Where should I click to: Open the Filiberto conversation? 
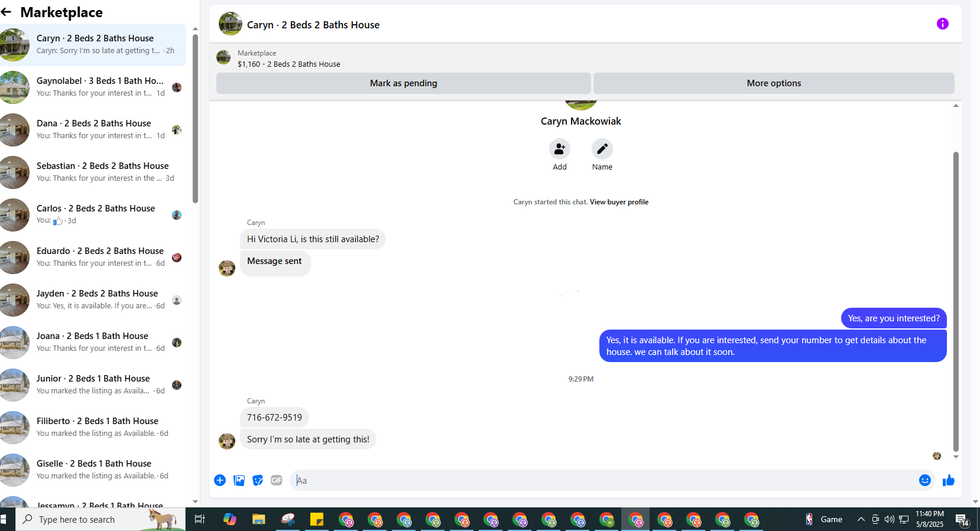[x=93, y=427]
